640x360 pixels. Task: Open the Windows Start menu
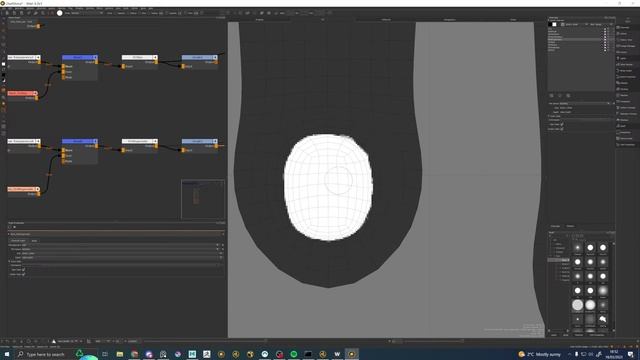point(7,354)
